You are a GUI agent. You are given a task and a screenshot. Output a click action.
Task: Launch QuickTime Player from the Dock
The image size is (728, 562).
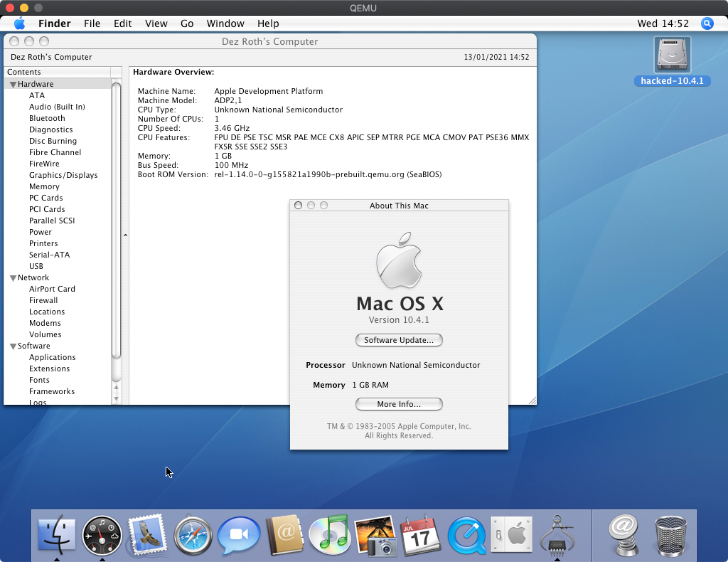click(466, 536)
